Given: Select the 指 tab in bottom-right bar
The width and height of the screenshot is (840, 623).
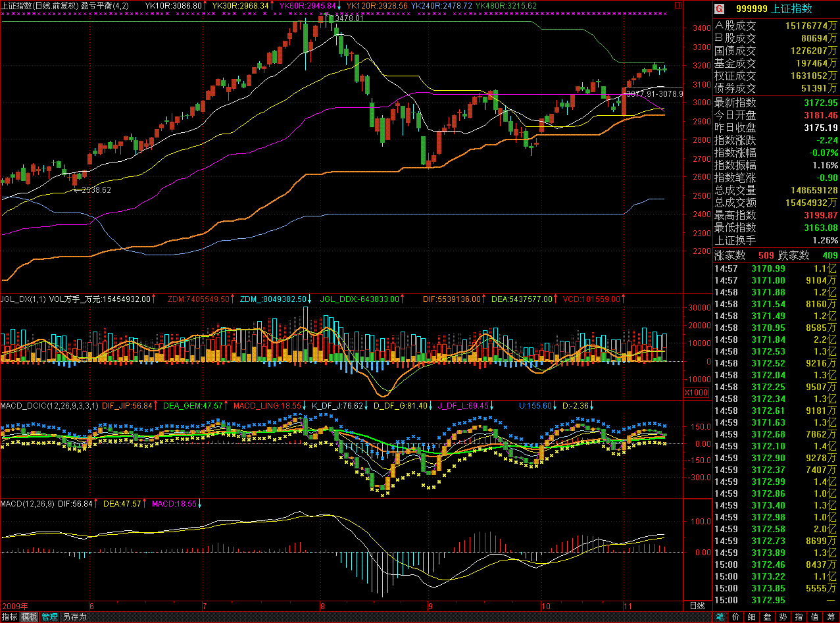Looking at the screenshot, I should (x=799, y=617).
